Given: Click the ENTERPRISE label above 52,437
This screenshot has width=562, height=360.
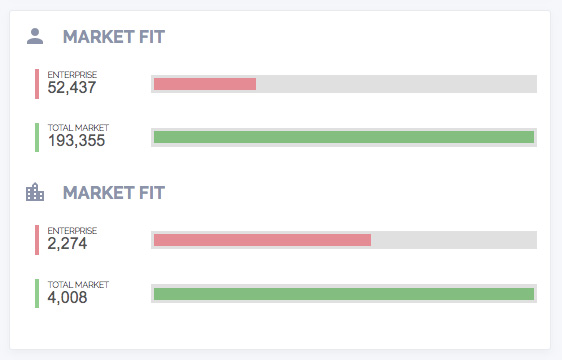Looking at the screenshot, I should [72, 75].
